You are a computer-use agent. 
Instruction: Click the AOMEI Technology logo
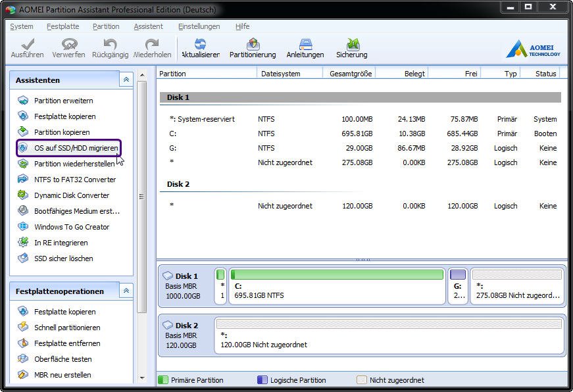(x=533, y=49)
